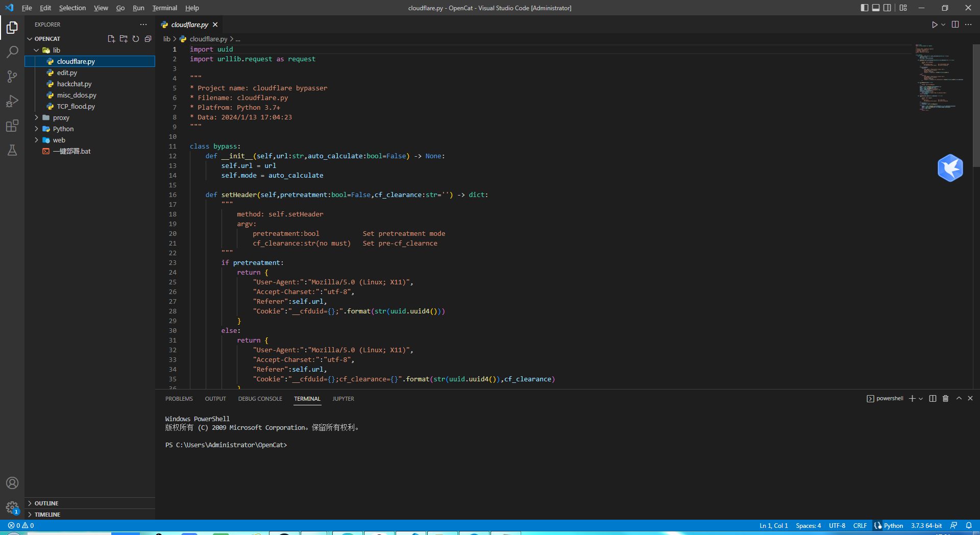Run the Python file with play button
The image size is (980, 535).
935,25
